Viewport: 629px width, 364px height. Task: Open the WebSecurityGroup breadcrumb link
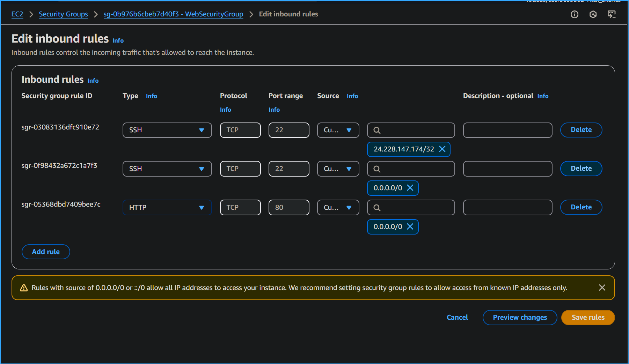173,14
